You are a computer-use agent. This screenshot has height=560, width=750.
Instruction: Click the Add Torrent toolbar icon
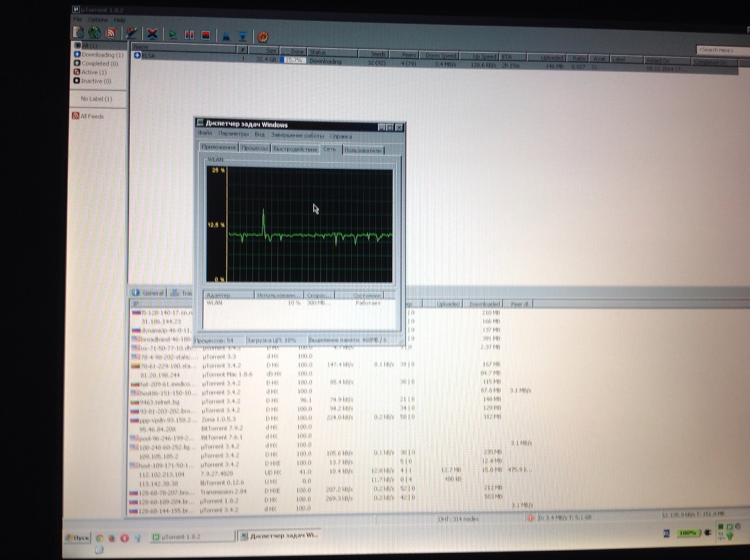[x=78, y=32]
